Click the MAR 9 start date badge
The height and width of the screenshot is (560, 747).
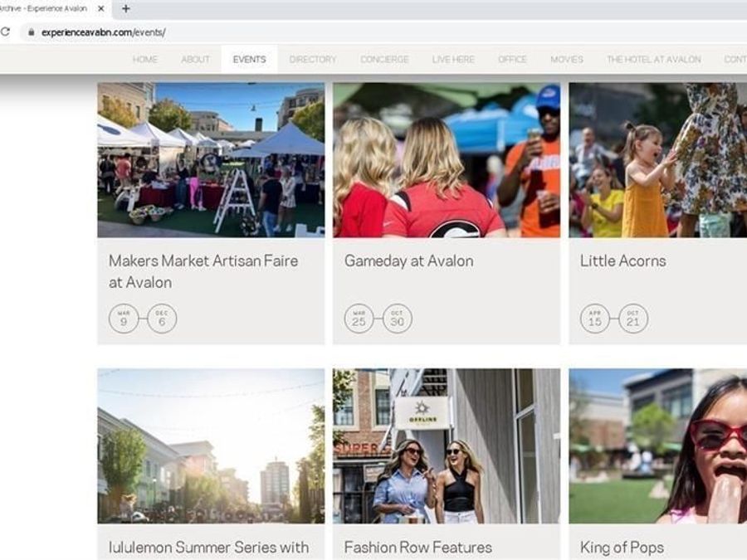[124, 319]
